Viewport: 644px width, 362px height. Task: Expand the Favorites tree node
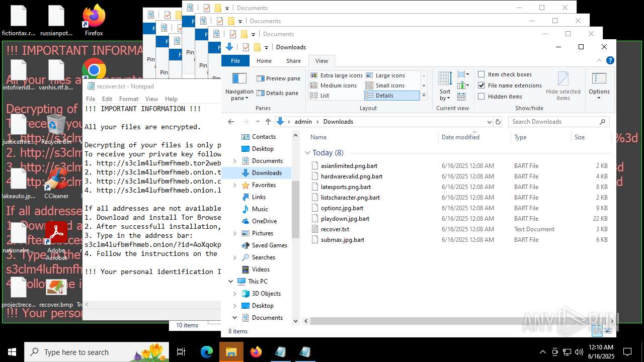[235, 185]
